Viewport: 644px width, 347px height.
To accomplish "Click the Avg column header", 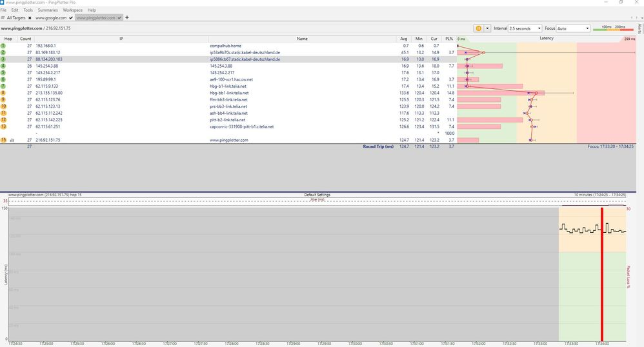I will coord(403,39).
